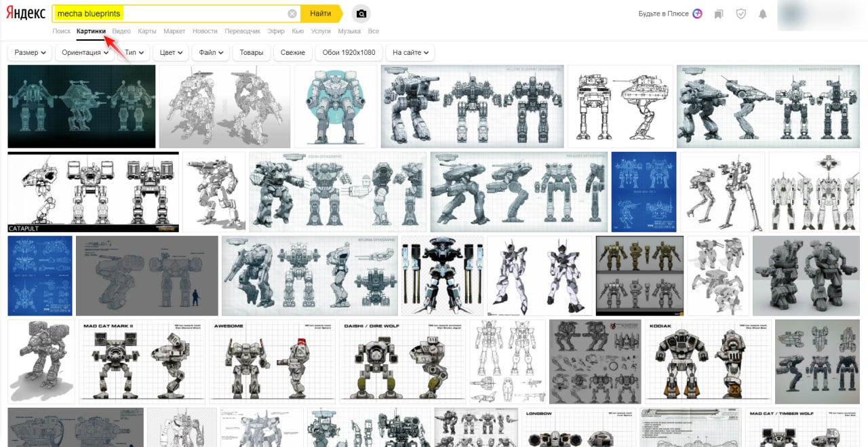Image resolution: width=868 pixels, height=447 pixels.
Task: Open the Услуги tab
Action: tap(321, 31)
